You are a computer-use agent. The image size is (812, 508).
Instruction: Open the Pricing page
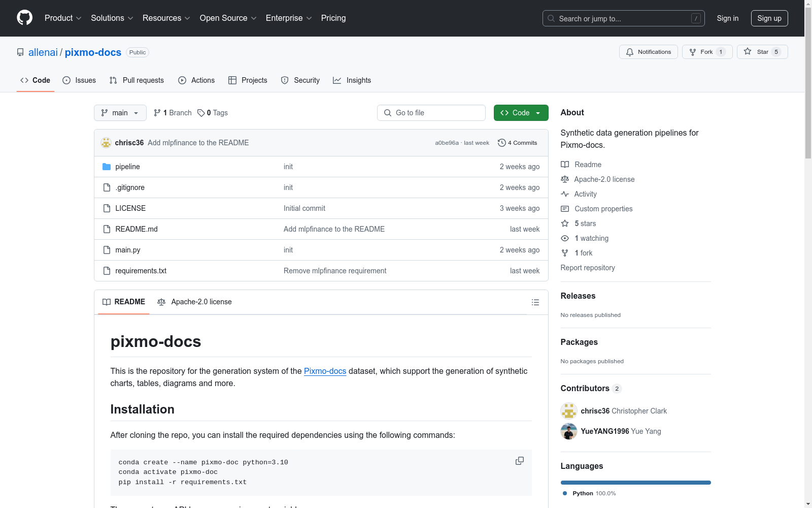click(x=333, y=18)
